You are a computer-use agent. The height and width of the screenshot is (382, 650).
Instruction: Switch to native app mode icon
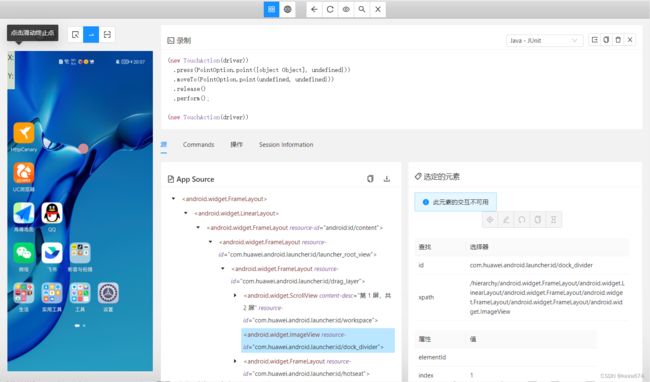272,9
